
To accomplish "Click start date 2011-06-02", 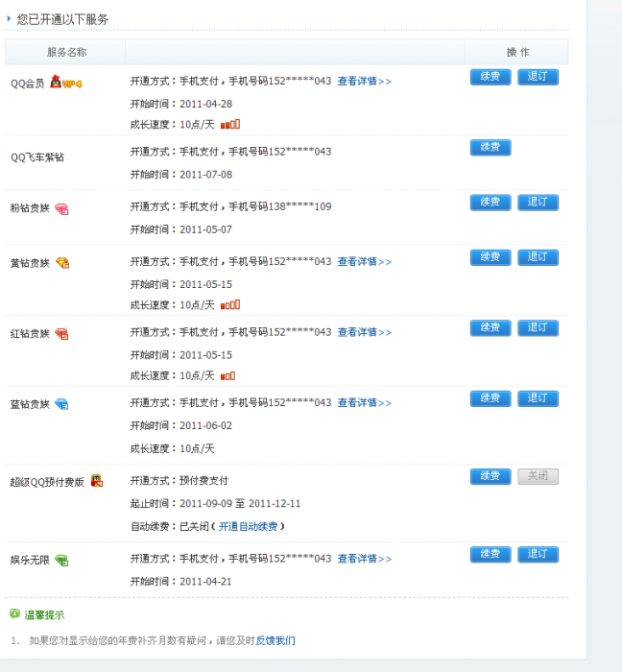I will click(x=205, y=425).
